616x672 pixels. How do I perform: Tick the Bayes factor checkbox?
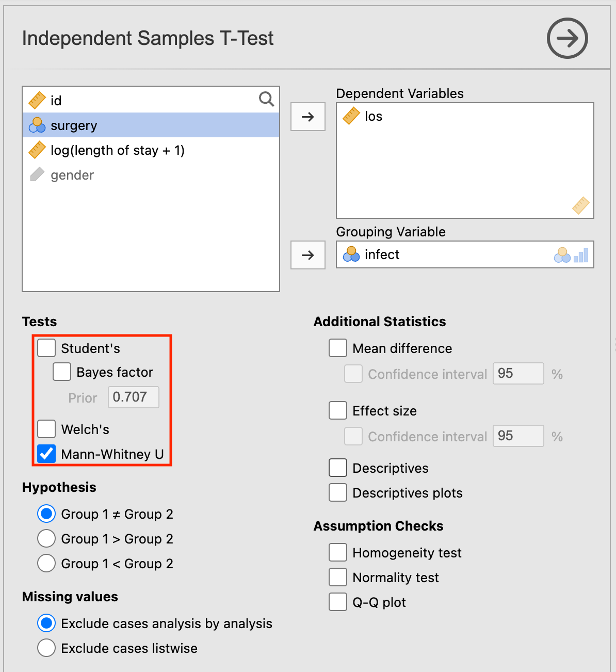point(62,372)
